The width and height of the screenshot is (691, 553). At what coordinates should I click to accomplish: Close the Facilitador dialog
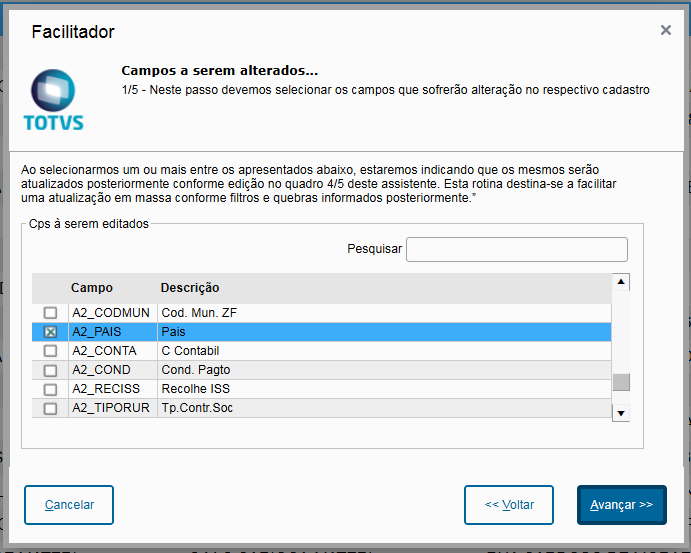pyautogui.click(x=665, y=31)
